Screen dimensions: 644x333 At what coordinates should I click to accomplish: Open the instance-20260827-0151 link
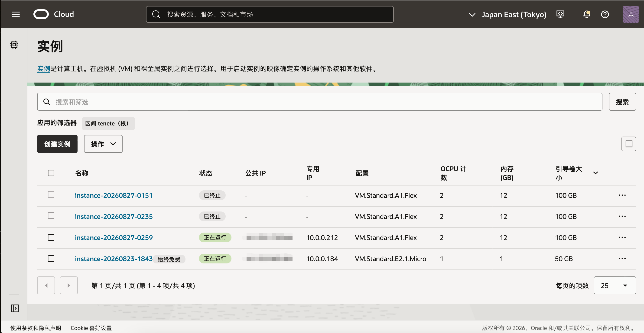point(114,195)
